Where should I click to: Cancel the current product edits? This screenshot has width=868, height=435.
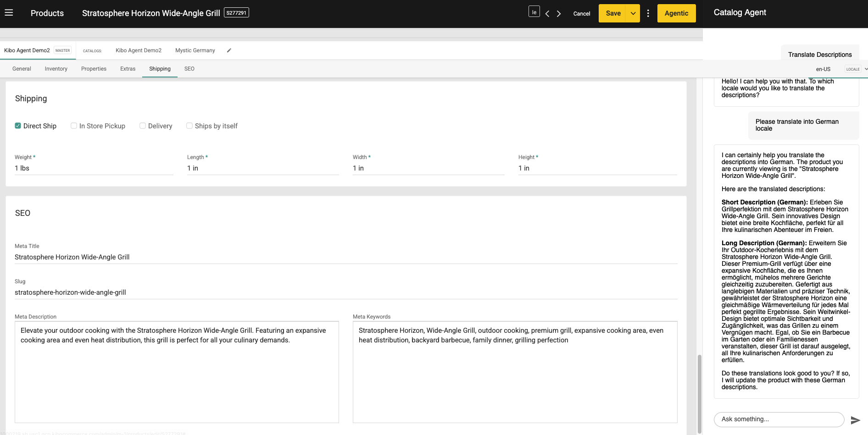click(581, 14)
